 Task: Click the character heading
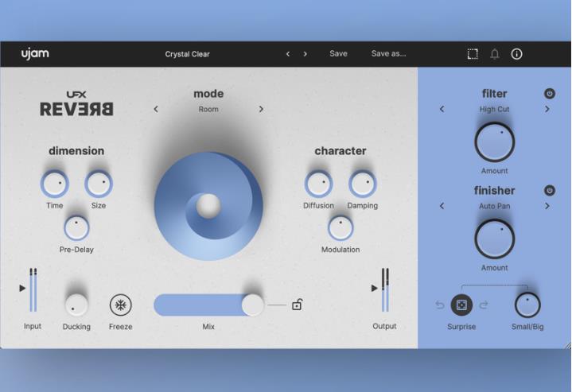[x=340, y=151]
